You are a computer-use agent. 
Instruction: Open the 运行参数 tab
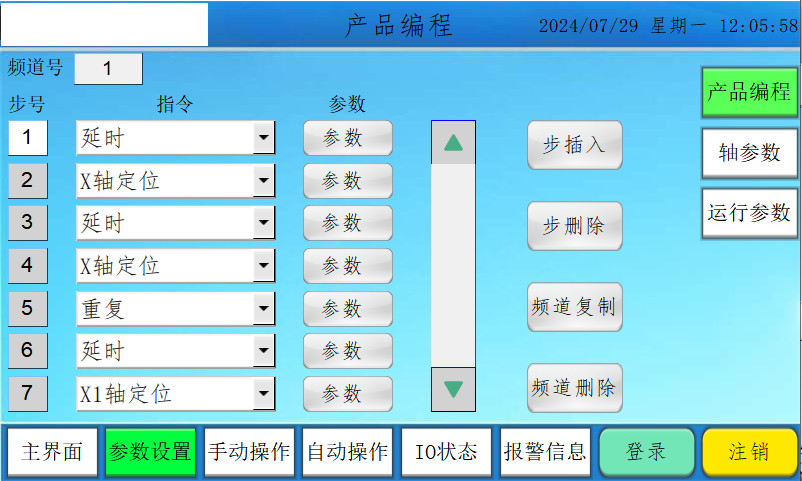(749, 212)
